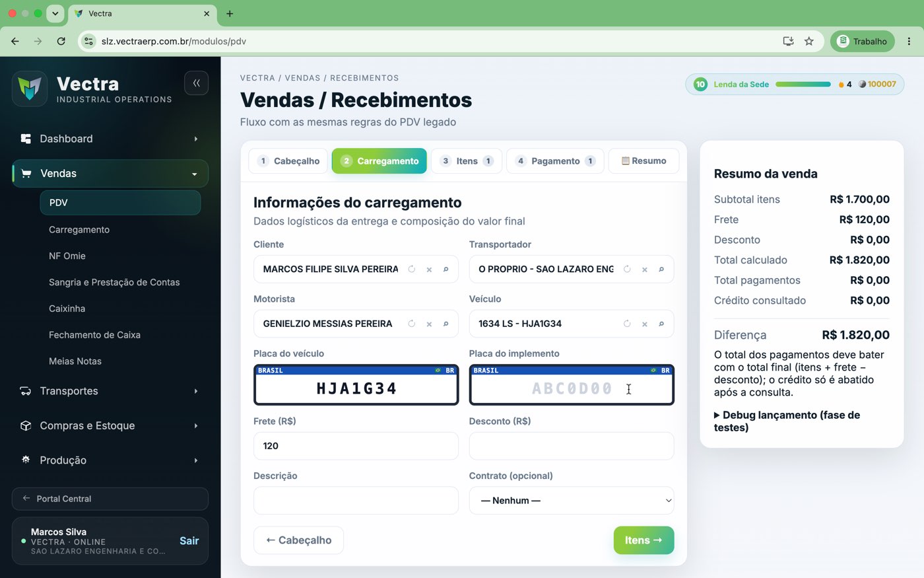Open the Contrato (opcional) dropdown
924x578 pixels.
(572, 501)
